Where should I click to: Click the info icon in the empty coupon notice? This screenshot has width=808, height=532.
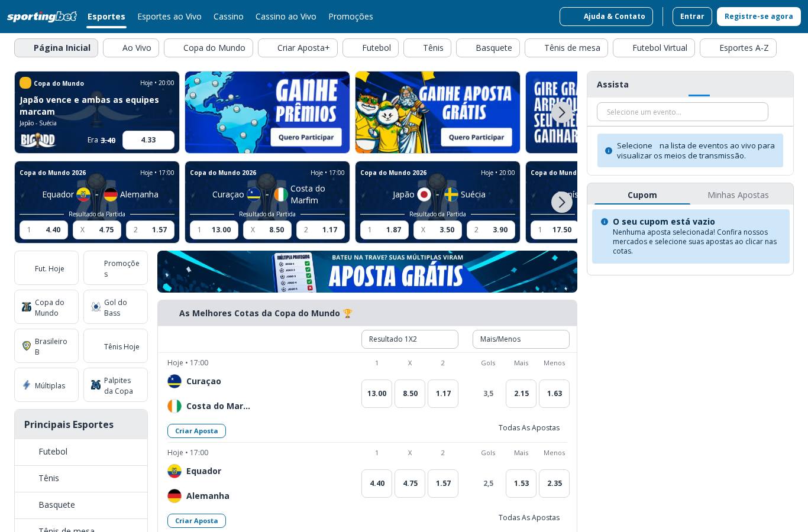pos(605,222)
